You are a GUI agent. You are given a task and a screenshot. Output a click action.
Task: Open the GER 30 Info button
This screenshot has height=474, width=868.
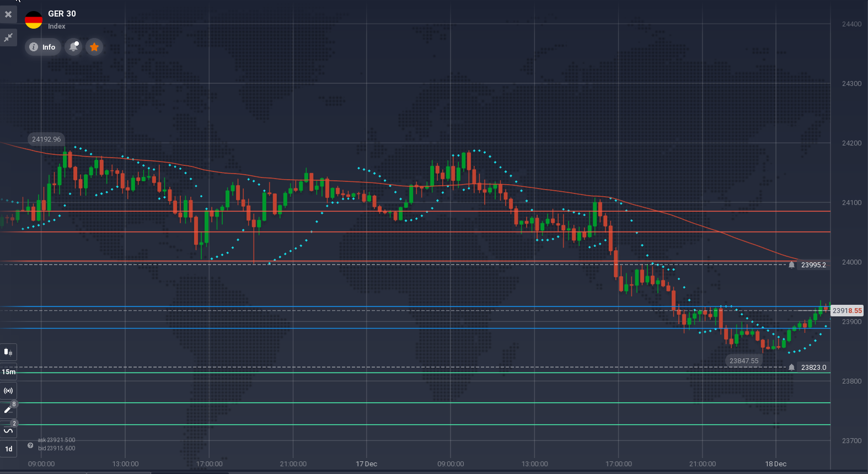click(42, 47)
